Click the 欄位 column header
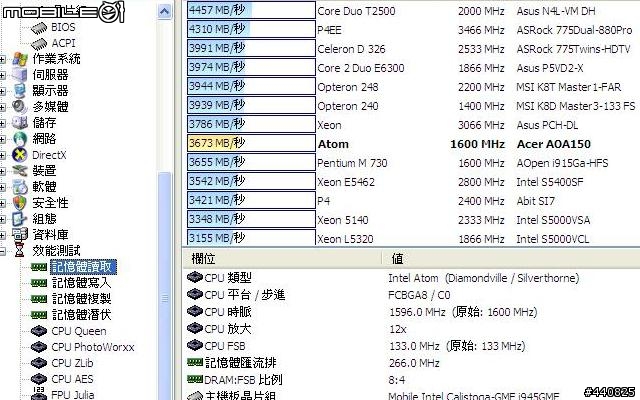The height and width of the screenshot is (400, 640). coord(282,258)
